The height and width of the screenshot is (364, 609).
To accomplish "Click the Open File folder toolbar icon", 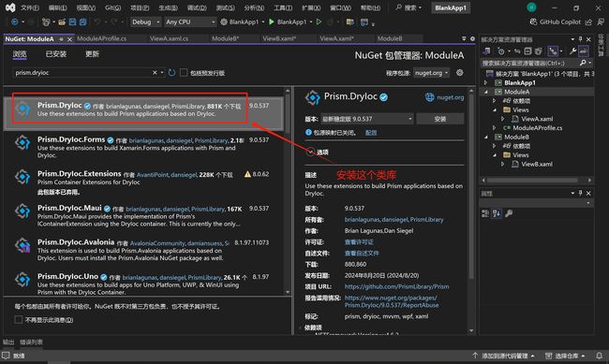I will tap(62, 22).
